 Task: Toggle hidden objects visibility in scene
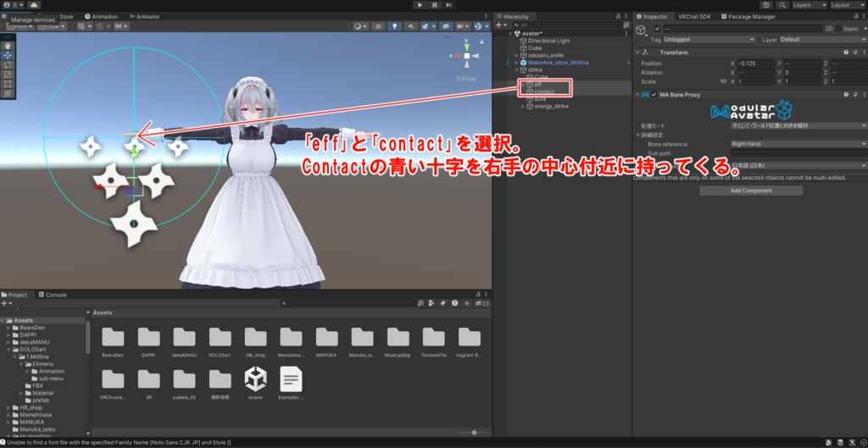[x=444, y=26]
